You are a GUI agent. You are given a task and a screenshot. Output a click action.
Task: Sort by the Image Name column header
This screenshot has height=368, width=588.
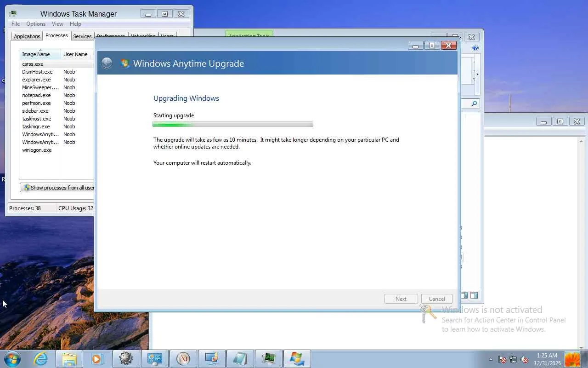click(x=40, y=54)
